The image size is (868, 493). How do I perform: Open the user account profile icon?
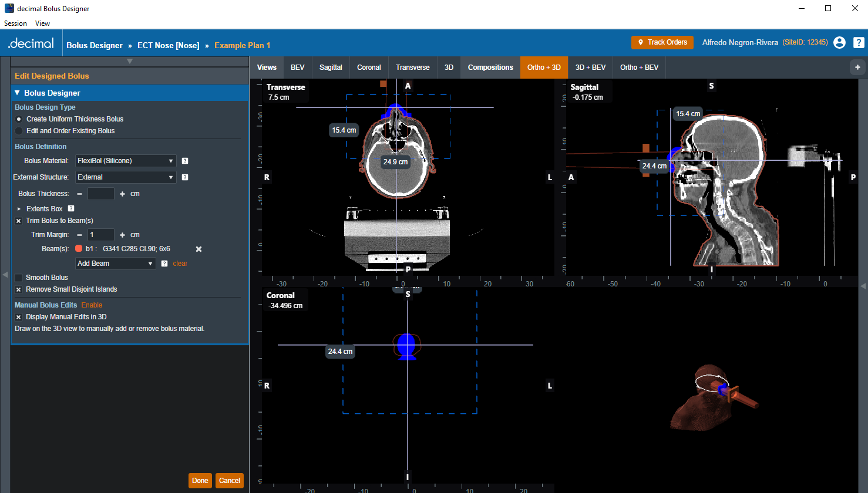839,42
